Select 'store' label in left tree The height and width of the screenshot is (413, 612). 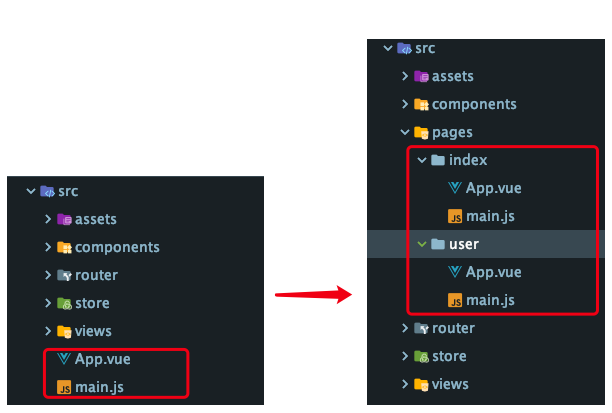92,303
